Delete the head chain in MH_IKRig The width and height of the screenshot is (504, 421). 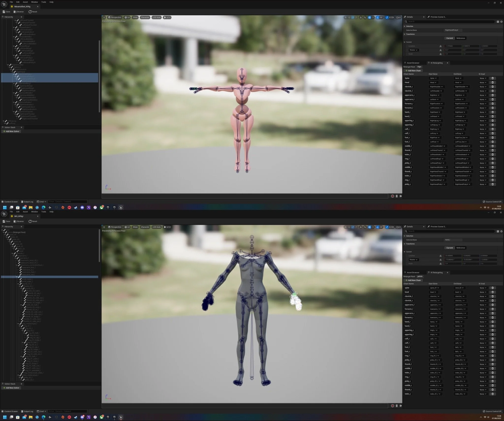[493, 292]
